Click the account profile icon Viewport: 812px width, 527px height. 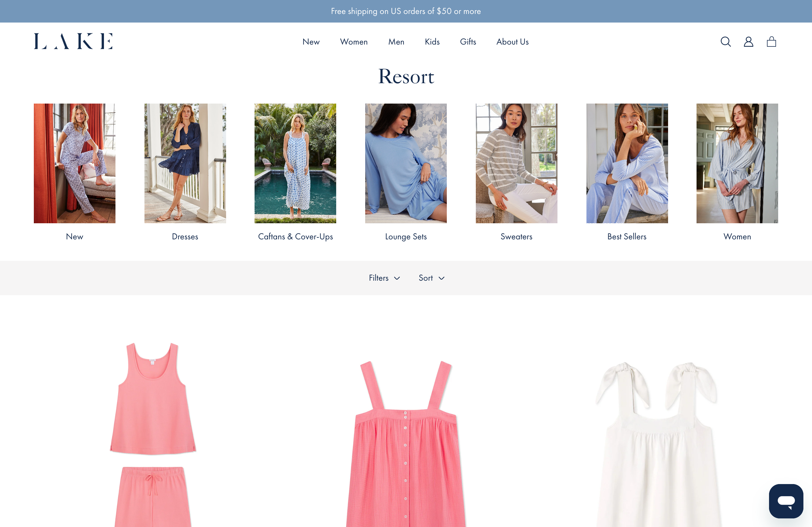[x=748, y=42]
